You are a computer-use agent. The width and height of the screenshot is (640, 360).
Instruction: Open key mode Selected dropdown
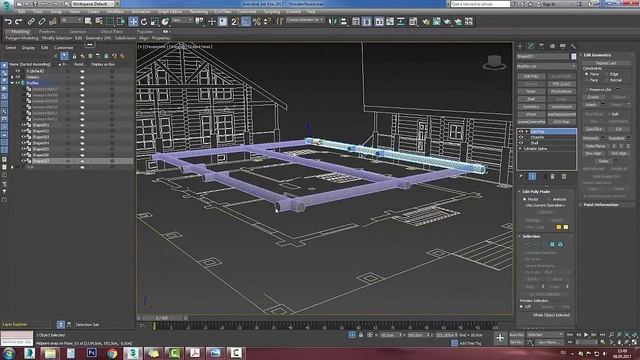click(x=545, y=335)
